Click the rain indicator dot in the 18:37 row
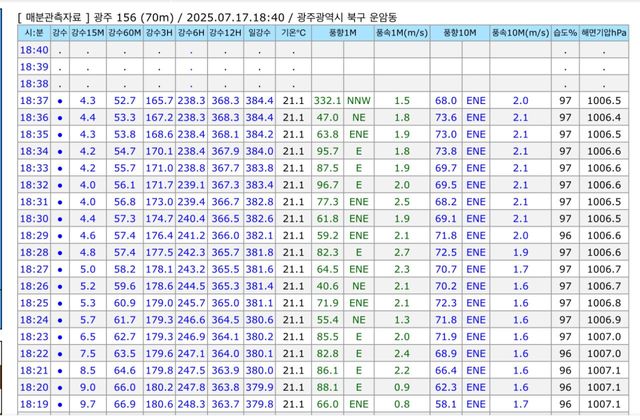Image resolution: width=640 pixels, height=420 pixels. (60, 101)
